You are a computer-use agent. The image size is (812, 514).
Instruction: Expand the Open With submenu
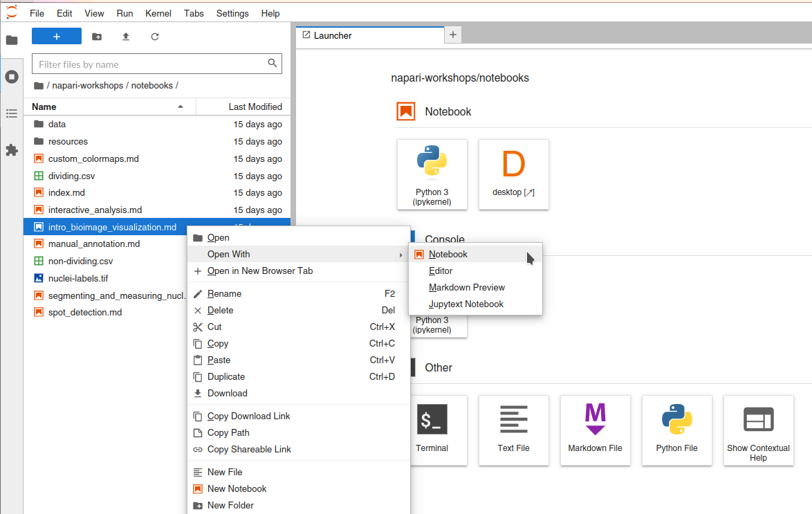(228, 254)
